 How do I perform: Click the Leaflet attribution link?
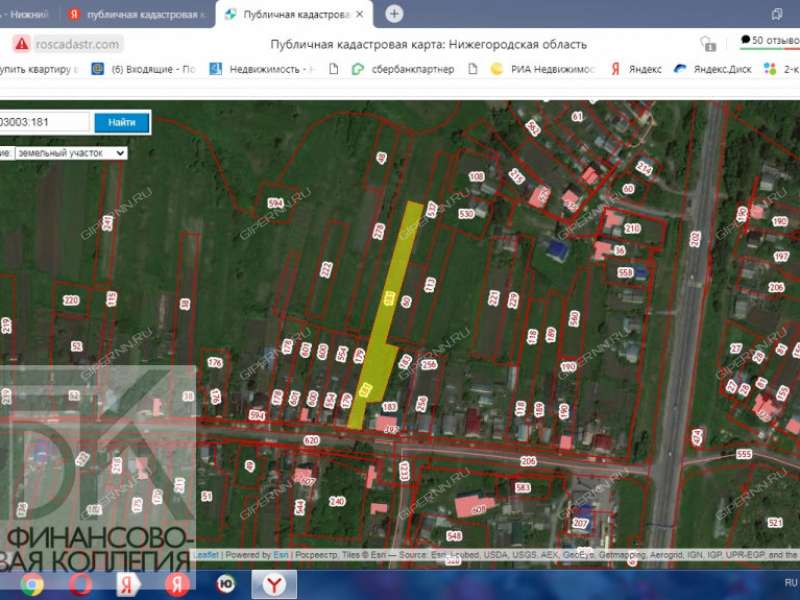pos(205,554)
